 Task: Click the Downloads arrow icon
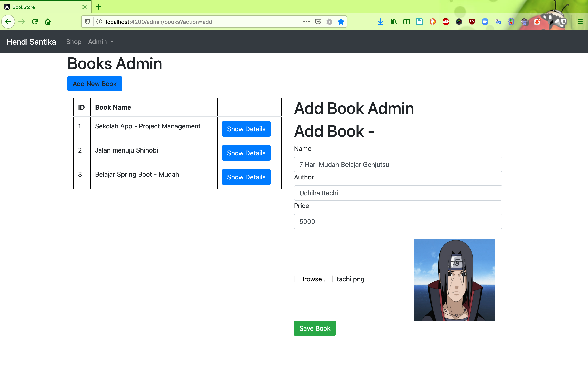(x=381, y=22)
